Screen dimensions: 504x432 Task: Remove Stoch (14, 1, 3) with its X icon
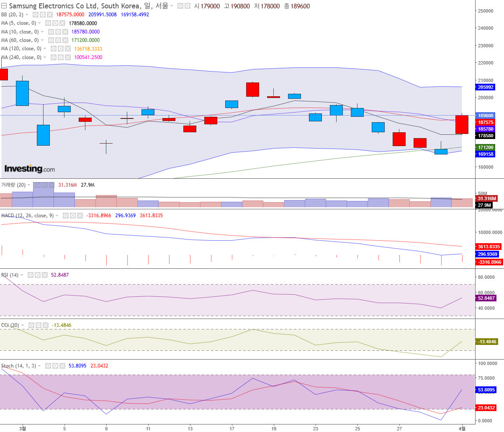coord(62,366)
